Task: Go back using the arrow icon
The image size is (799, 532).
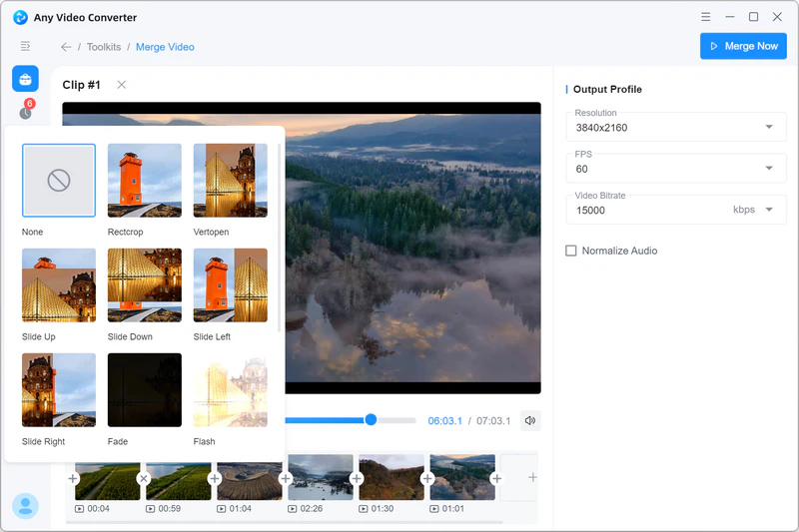Action: (x=66, y=47)
